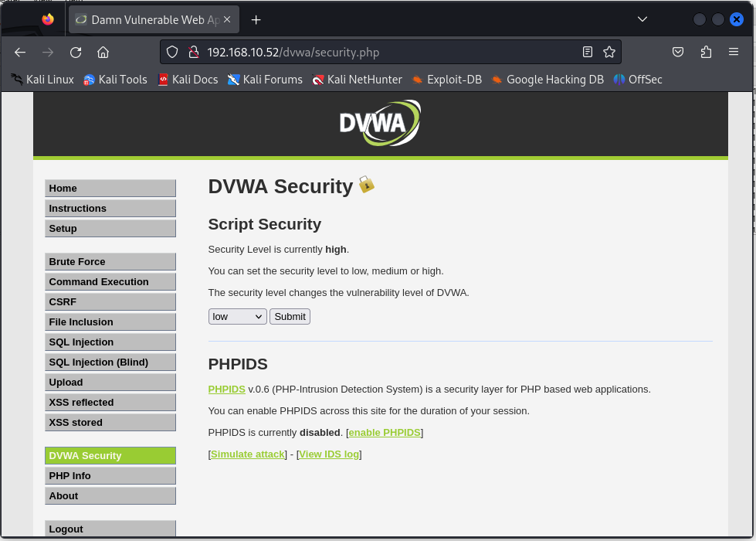Open SQL Injection menu item
This screenshot has height=541, width=756.
coord(110,342)
